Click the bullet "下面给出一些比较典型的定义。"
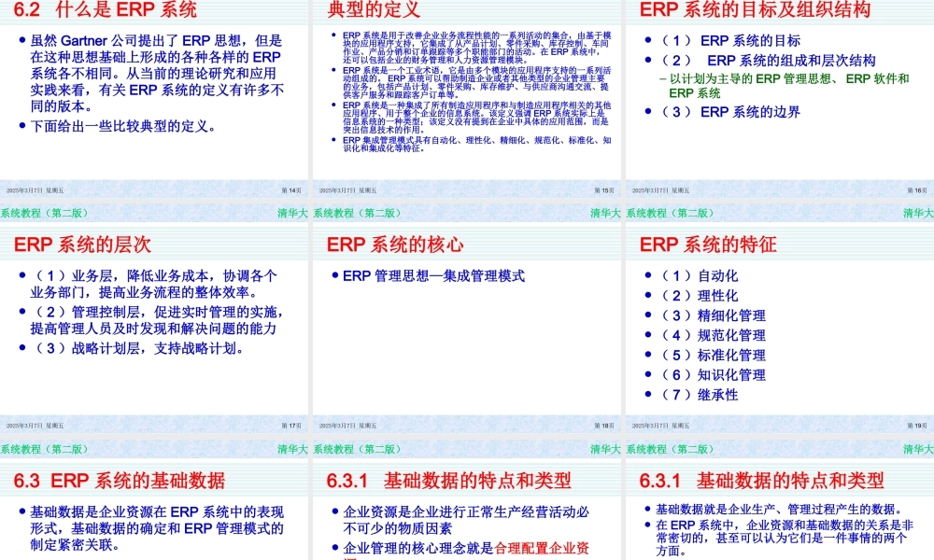This screenshot has height=560, width=934. pyautogui.click(x=124, y=126)
